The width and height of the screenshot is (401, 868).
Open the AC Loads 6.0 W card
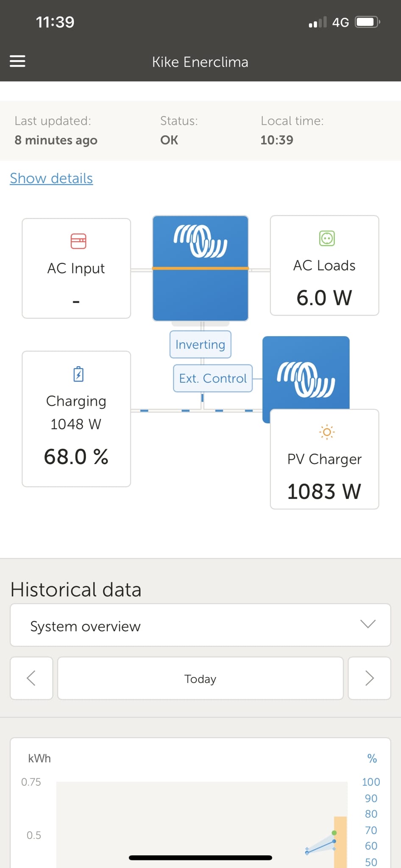tap(325, 266)
